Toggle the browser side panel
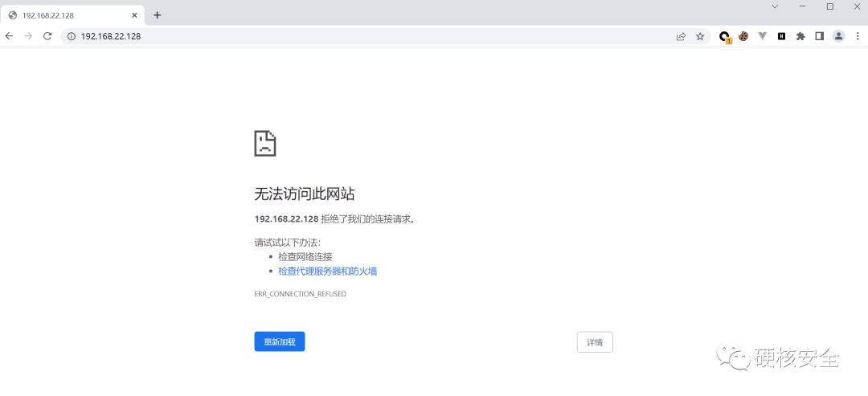This screenshot has height=396, width=868. pos(819,36)
